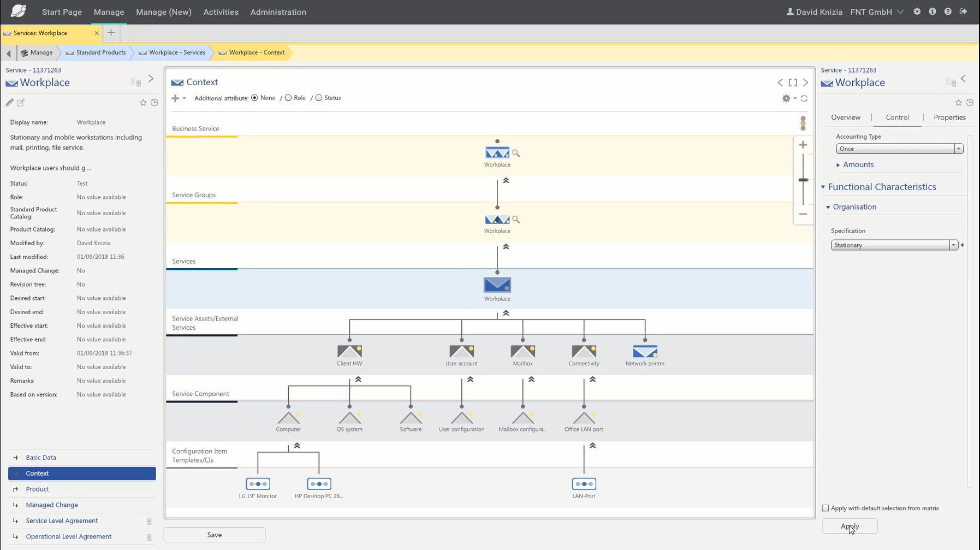The width and height of the screenshot is (980, 550).
Task: Open the Specification dropdown showing Stationary
Action: click(894, 245)
